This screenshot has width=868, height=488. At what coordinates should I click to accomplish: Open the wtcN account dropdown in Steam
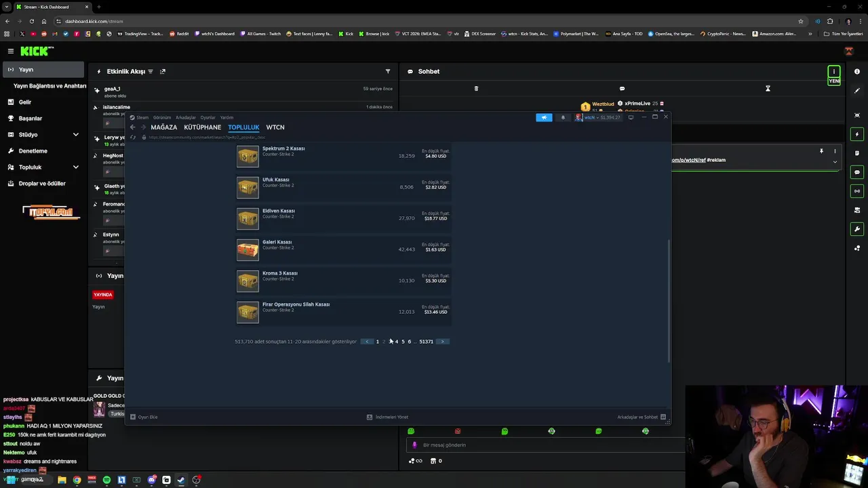coord(597,117)
